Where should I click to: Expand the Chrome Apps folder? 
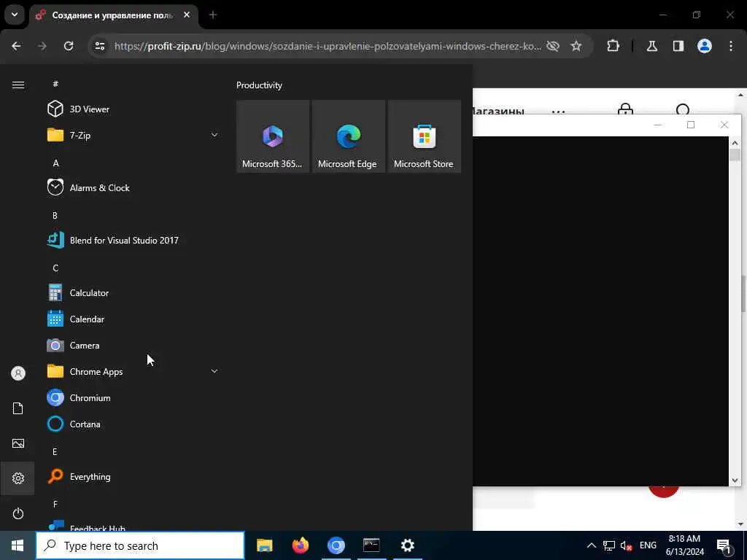click(133, 371)
